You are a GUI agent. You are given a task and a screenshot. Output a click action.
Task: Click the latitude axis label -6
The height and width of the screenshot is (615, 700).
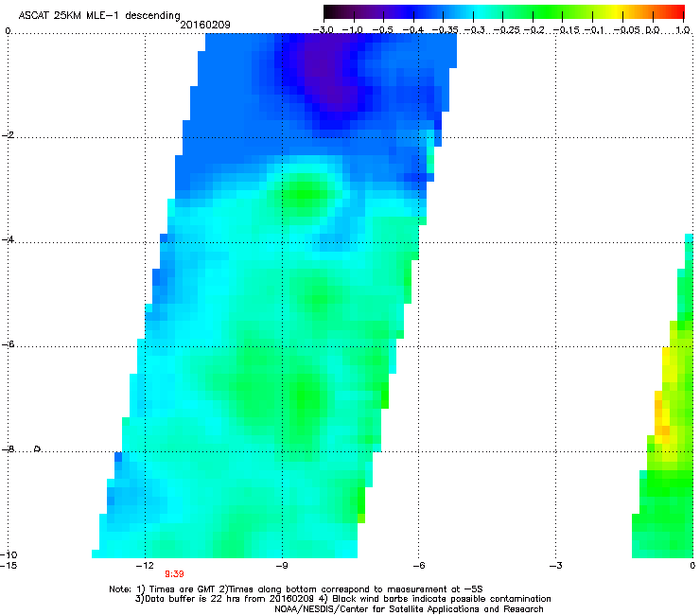[x=8, y=344]
